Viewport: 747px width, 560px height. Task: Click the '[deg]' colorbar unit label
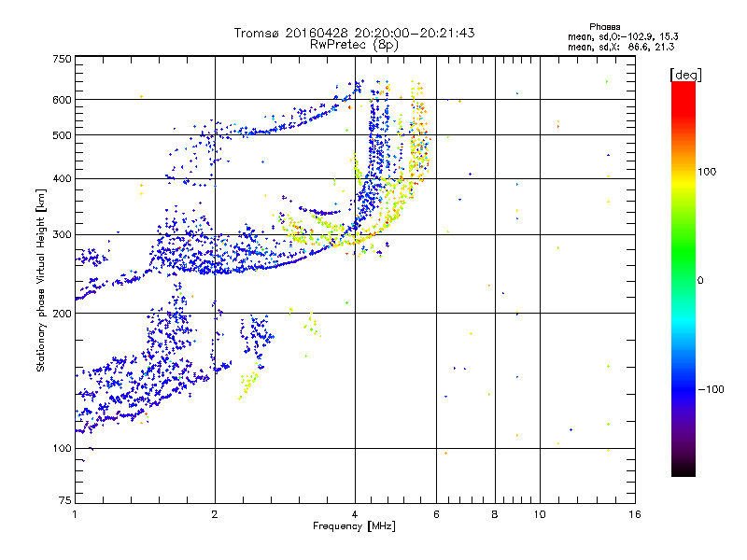pyautogui.click(x=685, y=75)
